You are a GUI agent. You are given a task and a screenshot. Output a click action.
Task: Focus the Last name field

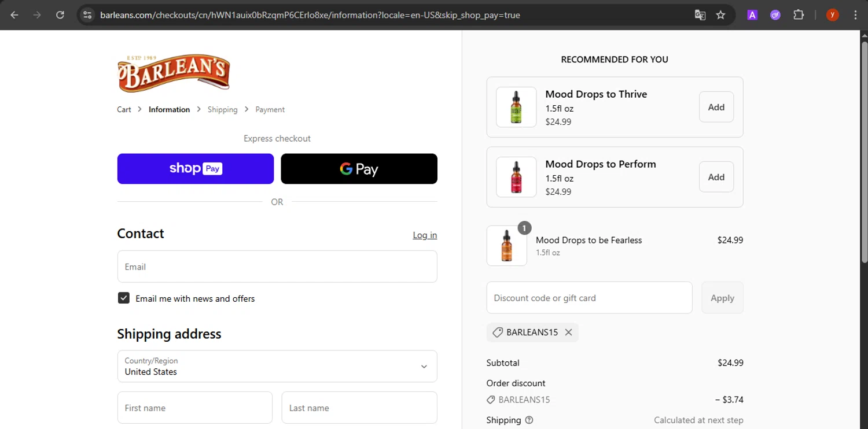coord(359,408)
